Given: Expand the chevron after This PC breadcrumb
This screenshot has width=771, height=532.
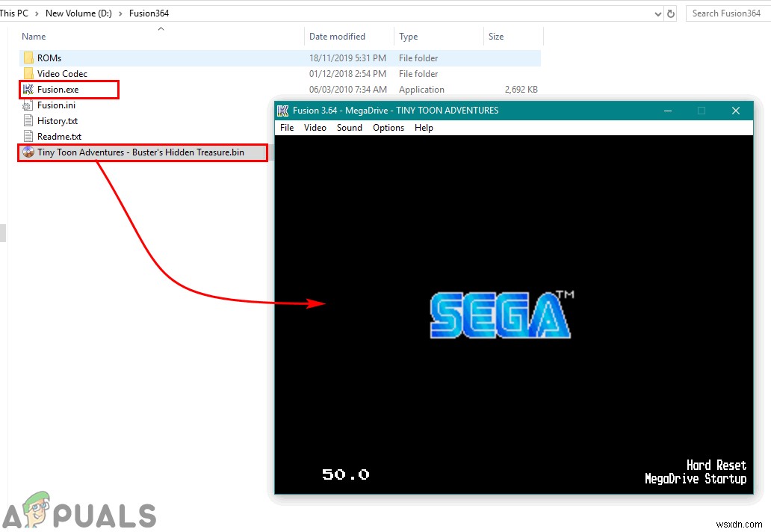Looking at the screenshot, I should tap(36, 13).
